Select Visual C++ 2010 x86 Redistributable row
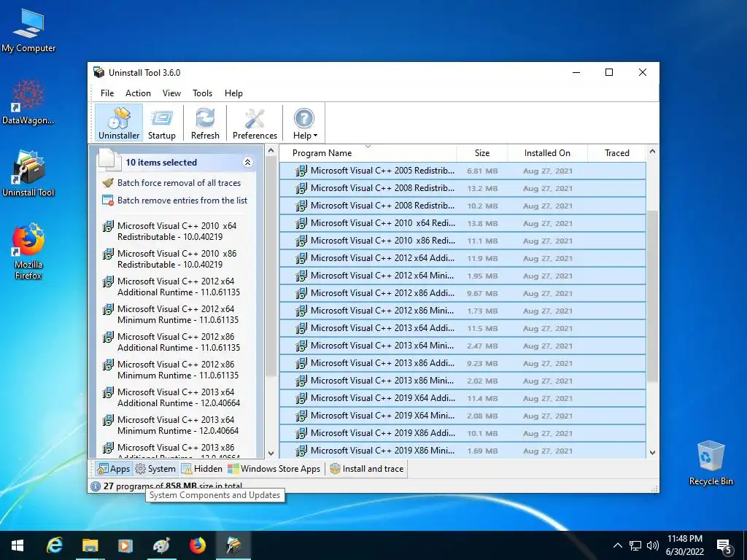Viewport: 747px width, 560px height. point(462,241)
